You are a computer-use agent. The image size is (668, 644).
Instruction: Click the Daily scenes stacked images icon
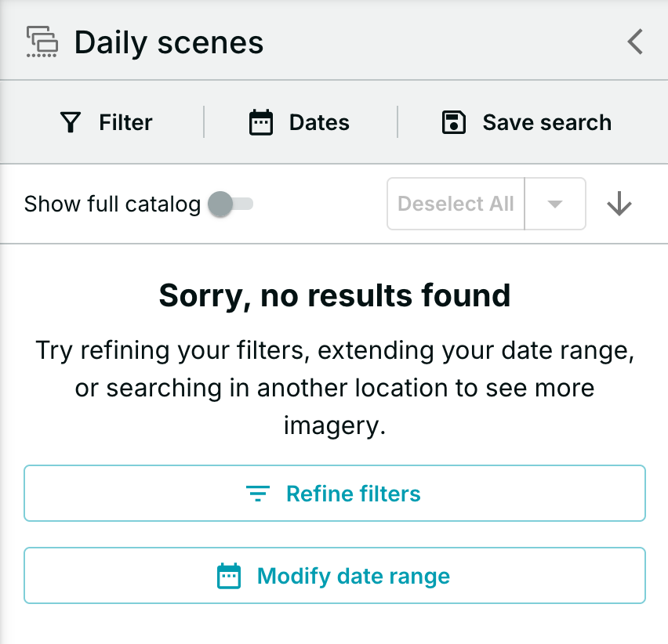tap(42, 42)
